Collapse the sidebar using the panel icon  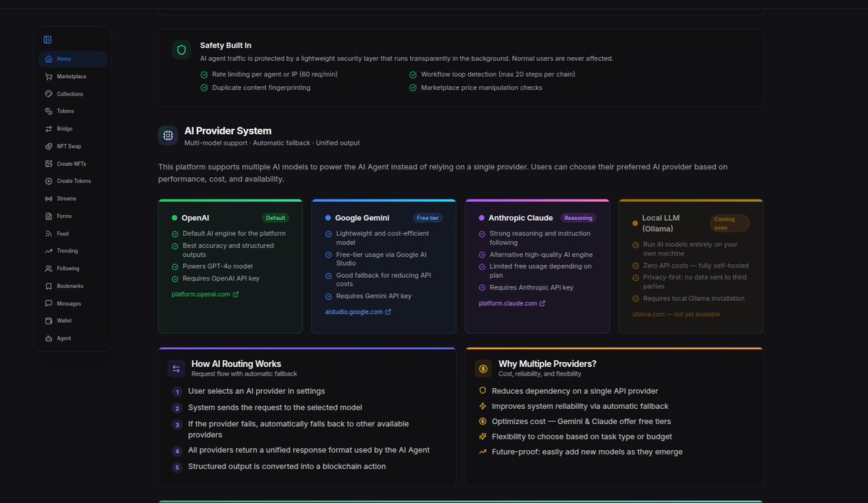48,40
